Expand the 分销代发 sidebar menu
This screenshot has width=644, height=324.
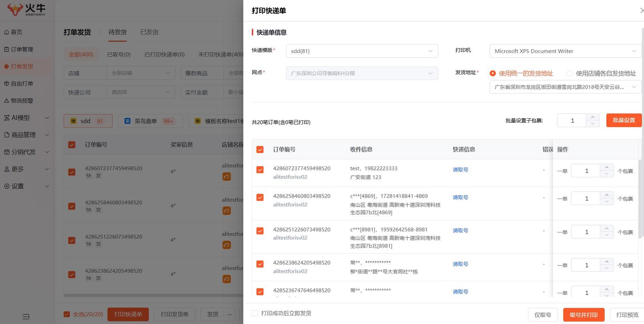click(26, 152)
